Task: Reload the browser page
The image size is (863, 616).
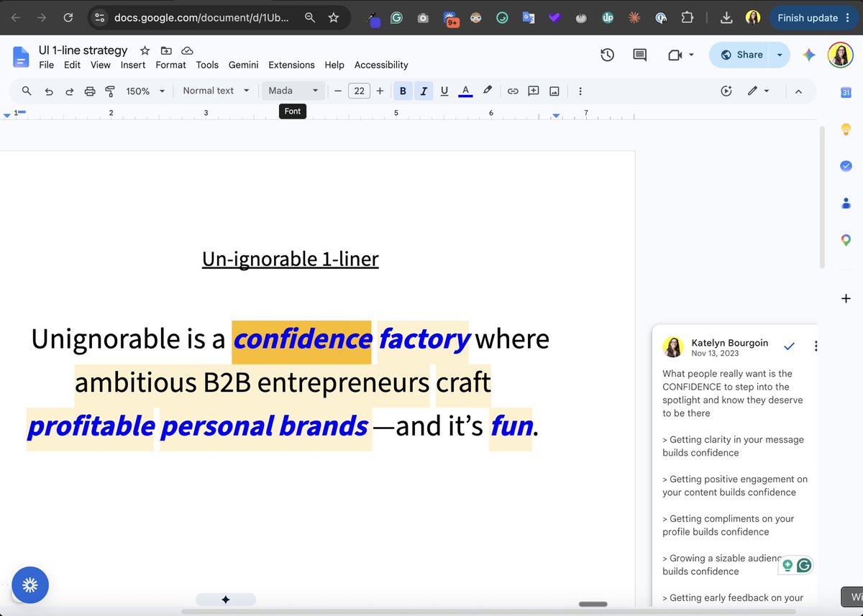Action: tap(68, 17)
